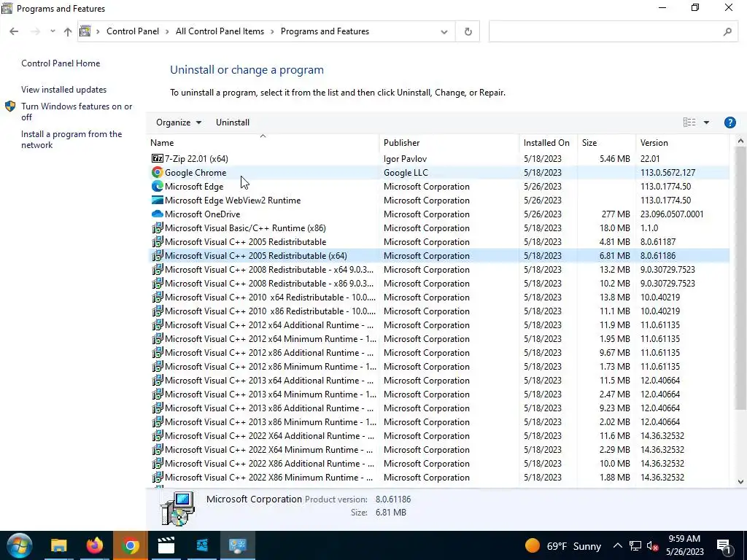Go back with the back arrow

(x=14, y=31)
